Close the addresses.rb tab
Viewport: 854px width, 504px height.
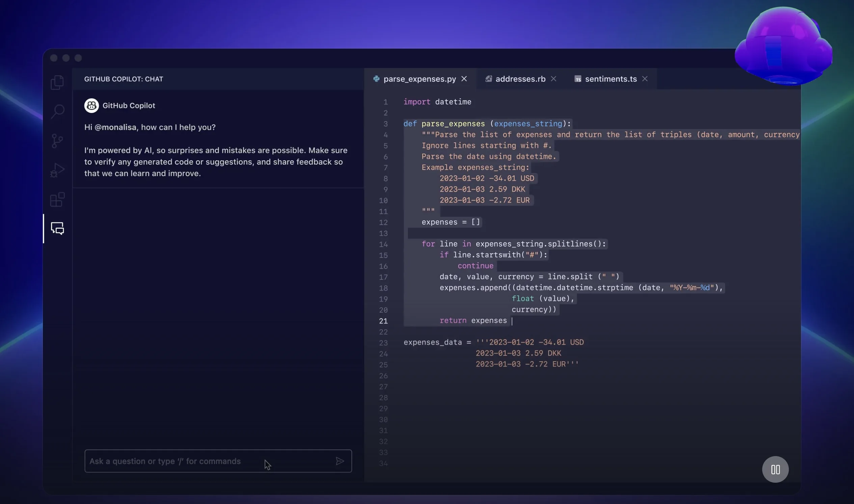(x=554, y=79)
